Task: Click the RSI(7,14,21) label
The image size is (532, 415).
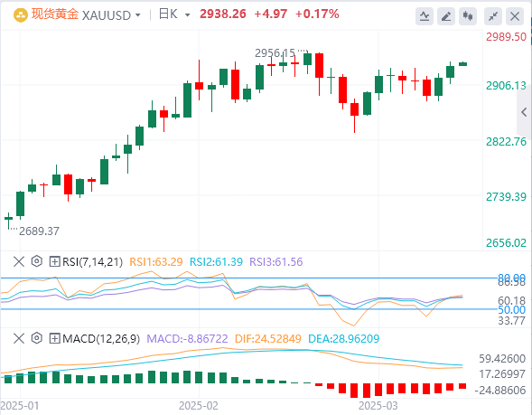Action: [92, 262]
